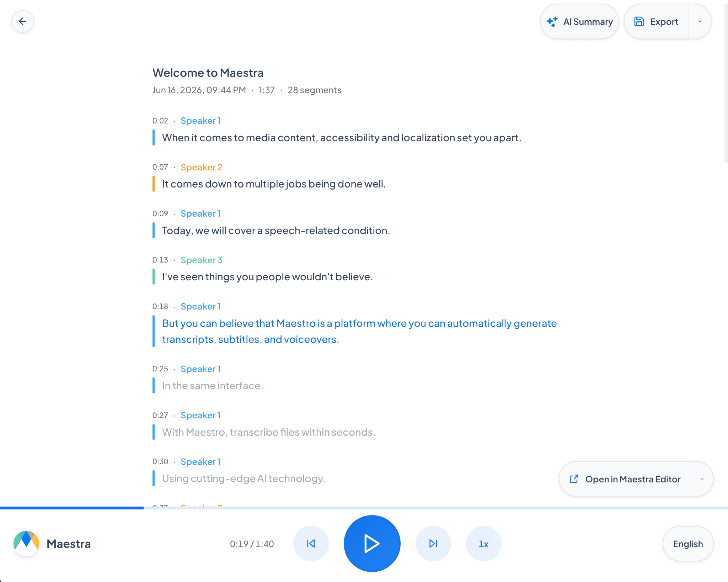Jump to 'In the same interface.' segment
This screenshot has height=582, width=728.
pyautogui.click(x=213, y=386)
